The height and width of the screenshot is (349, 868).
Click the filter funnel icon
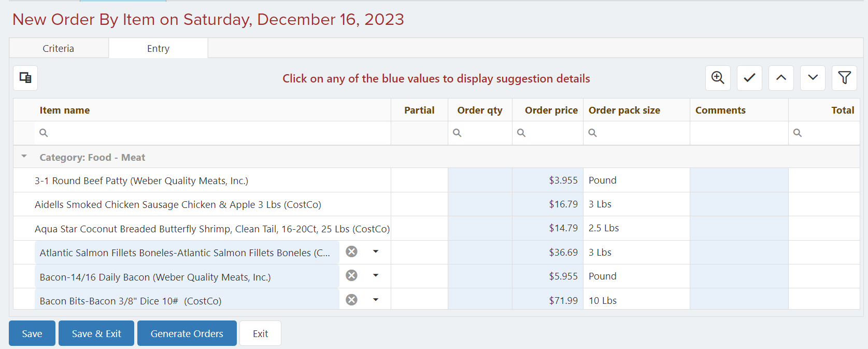(x=844, y=78)
